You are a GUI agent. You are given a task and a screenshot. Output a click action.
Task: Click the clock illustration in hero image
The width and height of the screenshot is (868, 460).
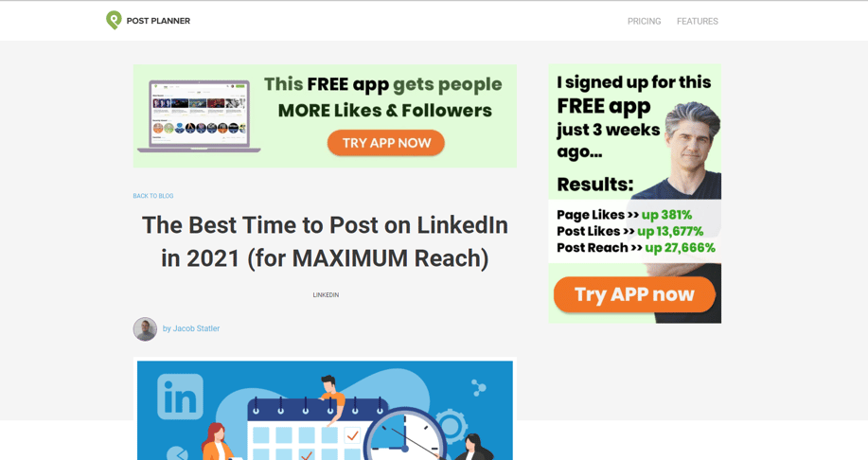[x=405, y=437]
